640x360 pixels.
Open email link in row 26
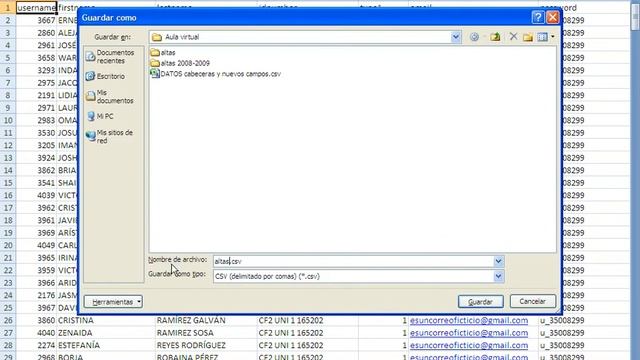[469, 320]
